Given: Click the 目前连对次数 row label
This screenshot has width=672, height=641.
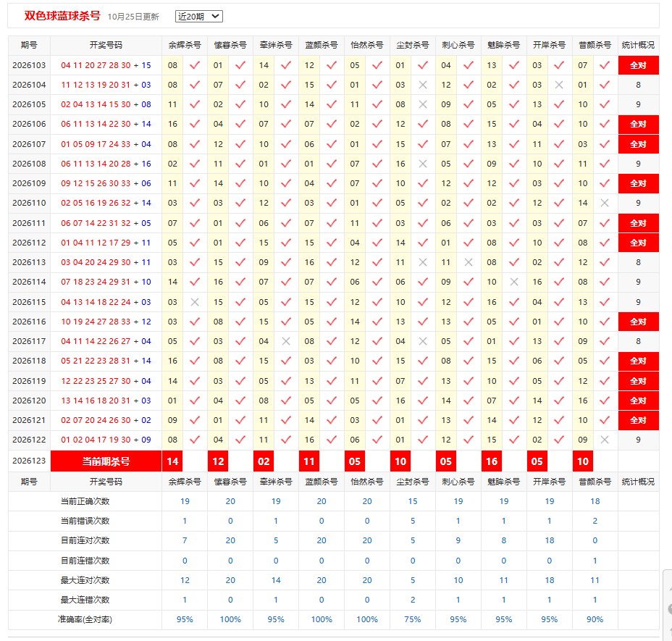Looking at the screenshot, I should coord(85,540).
